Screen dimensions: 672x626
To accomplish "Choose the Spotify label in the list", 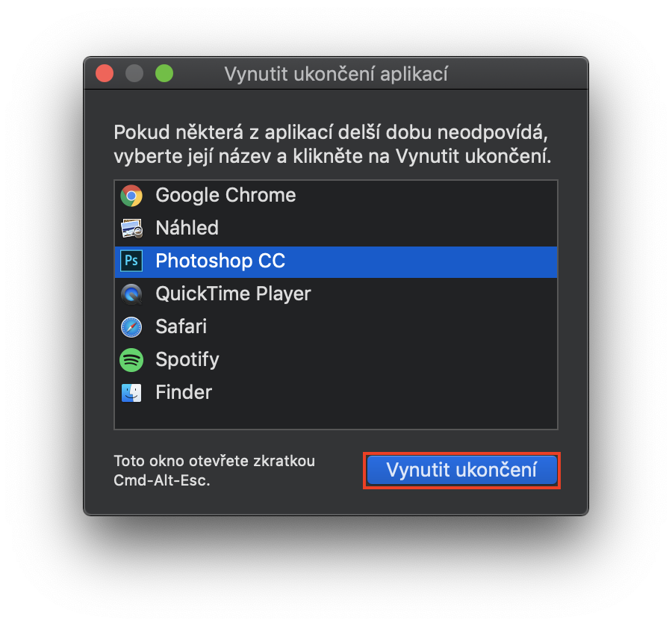I will (187, 360).
